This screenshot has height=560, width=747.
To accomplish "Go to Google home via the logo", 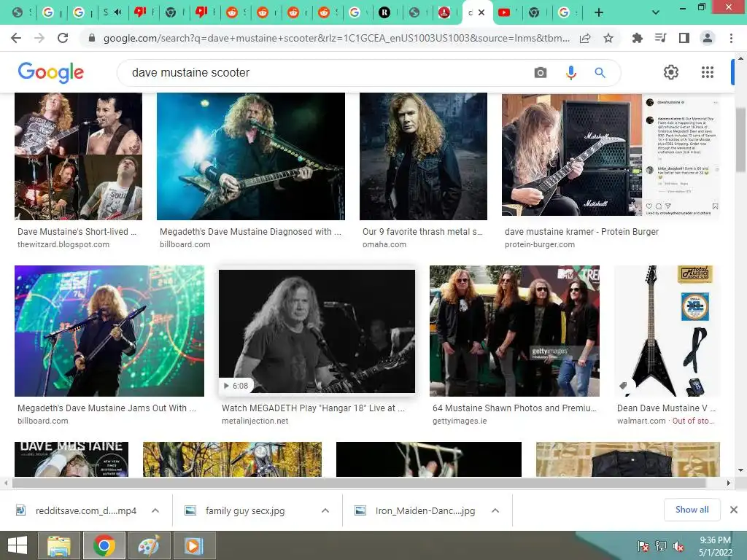I will pos(50,72).
